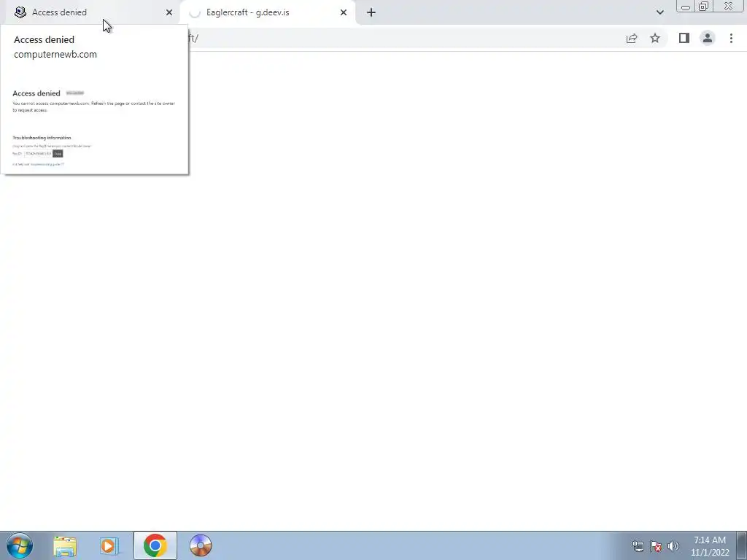Click the computernewb.com text in the tab preview
This screenshot has height=560, width=747.
click(55, 54)
